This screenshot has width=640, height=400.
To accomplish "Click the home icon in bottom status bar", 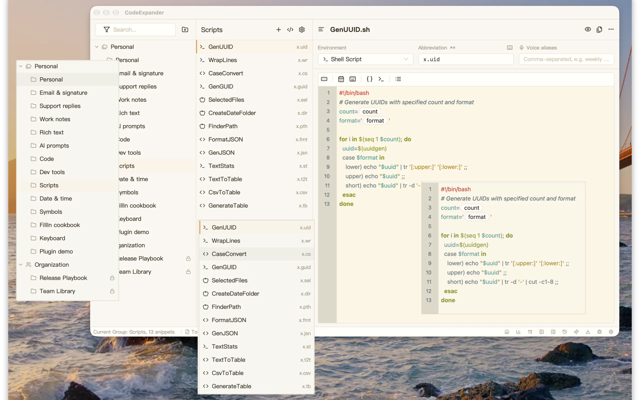I will click(x=507, y=332).
